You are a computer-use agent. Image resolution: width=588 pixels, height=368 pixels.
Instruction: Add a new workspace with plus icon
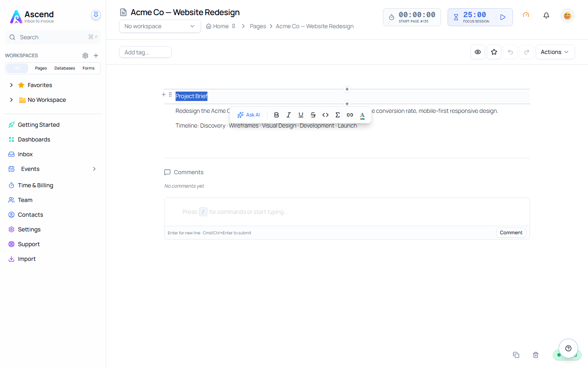click(96, 56)
